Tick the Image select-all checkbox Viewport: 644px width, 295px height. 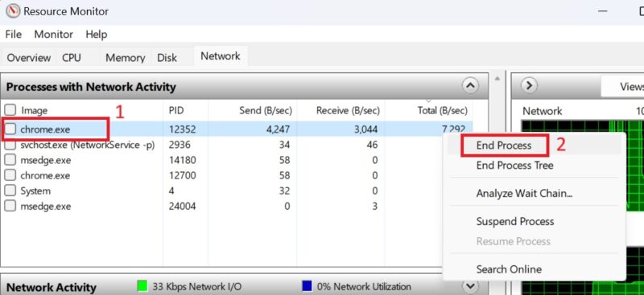[10, 110]
